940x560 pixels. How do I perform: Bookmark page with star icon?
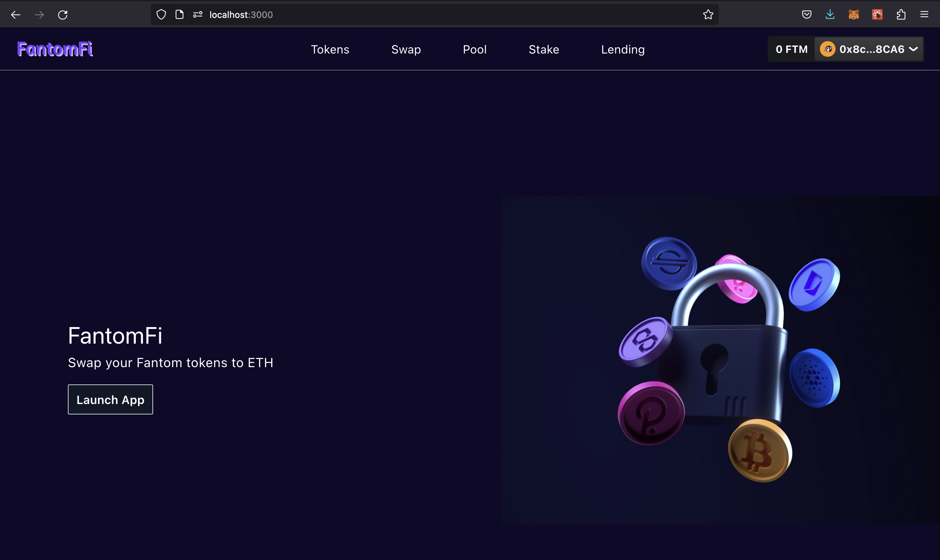click(708, 15)
